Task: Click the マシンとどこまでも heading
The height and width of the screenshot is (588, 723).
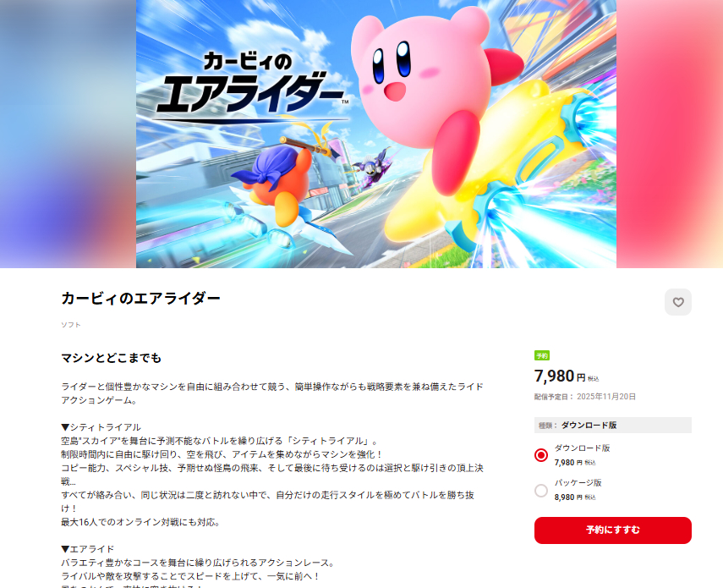Action: click(111, 358)
